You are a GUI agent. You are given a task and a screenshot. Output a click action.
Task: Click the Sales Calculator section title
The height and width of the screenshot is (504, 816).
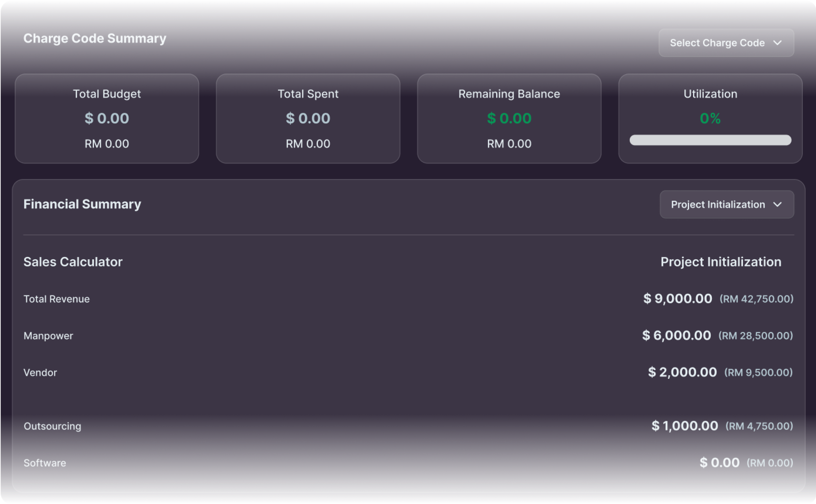pos(73,262)
